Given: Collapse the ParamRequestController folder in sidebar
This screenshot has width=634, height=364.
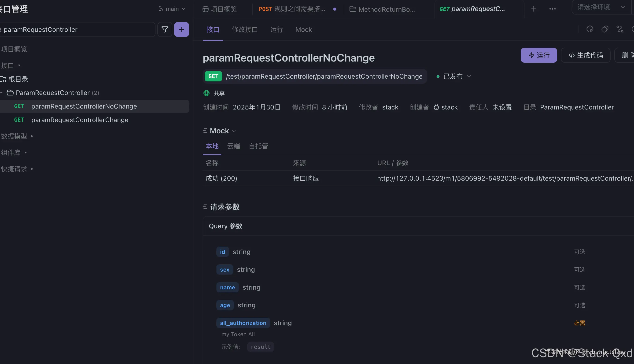Looking at the screenshot, I should pyautogui.click(x=1, y=92).
